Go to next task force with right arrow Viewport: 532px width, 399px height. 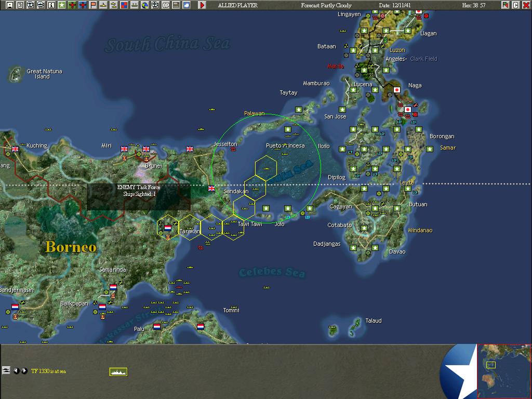click(x=24, y=371)
